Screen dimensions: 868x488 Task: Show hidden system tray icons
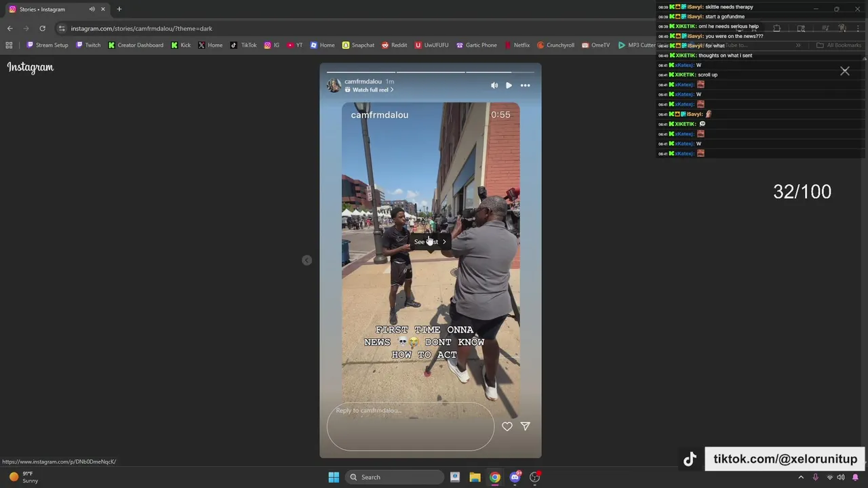coord(801,477)
